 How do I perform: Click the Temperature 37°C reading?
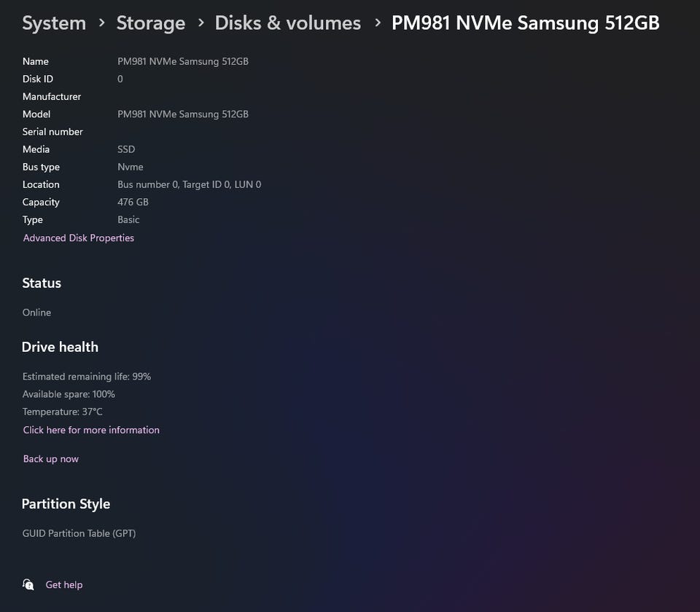click(x=63, y=412)
